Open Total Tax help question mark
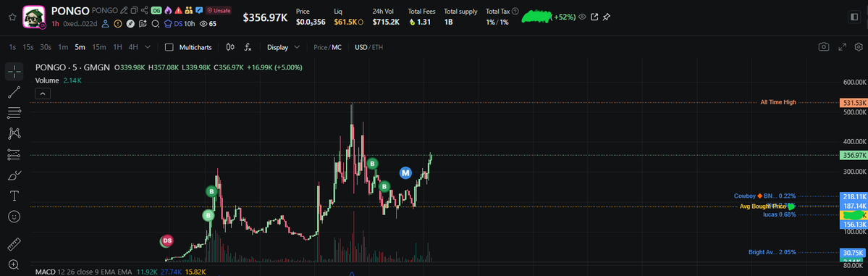This screenshot has width=868, height=276. coord(515,11)
